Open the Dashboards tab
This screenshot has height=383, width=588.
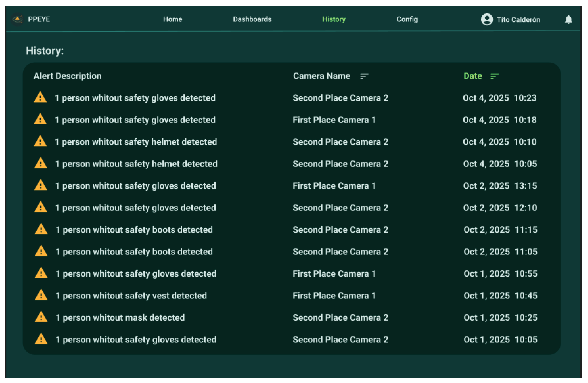[x=252, y=19]
